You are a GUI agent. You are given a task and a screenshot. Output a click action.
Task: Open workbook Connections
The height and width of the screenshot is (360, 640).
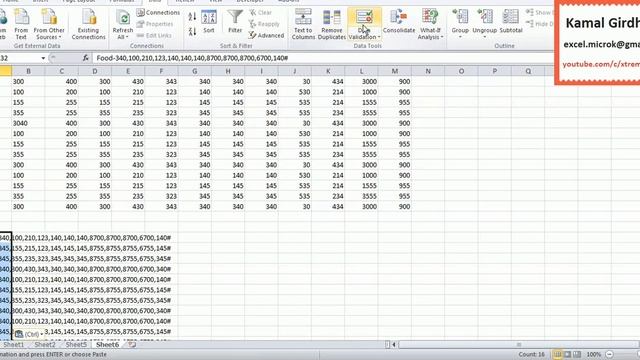[x=158, y=13]
